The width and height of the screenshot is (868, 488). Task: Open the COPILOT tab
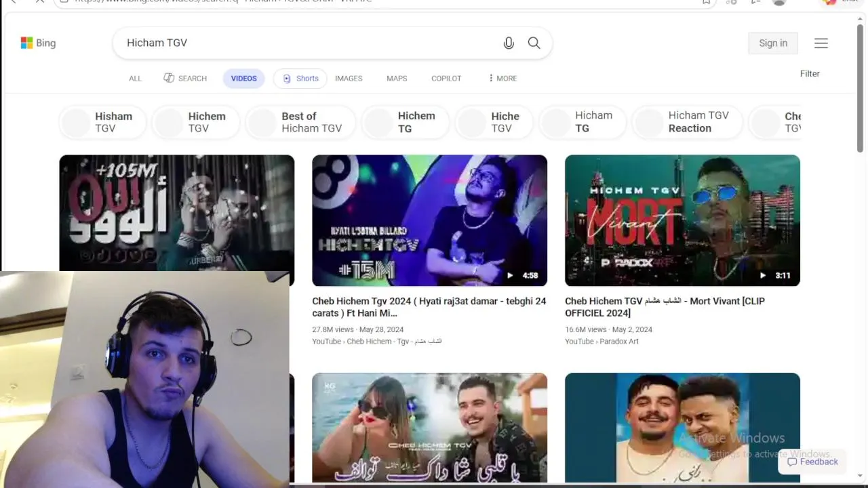pyautogui.click(x=446, y=79)
